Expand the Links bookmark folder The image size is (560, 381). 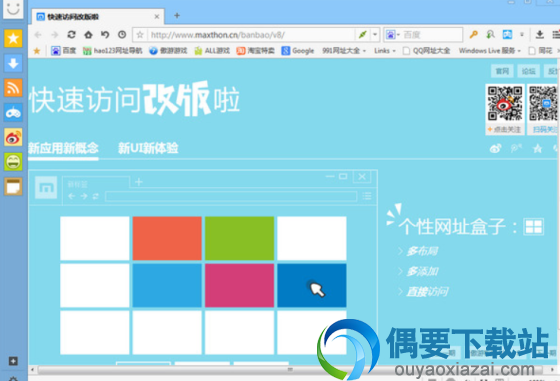click(x=385, y=51)
